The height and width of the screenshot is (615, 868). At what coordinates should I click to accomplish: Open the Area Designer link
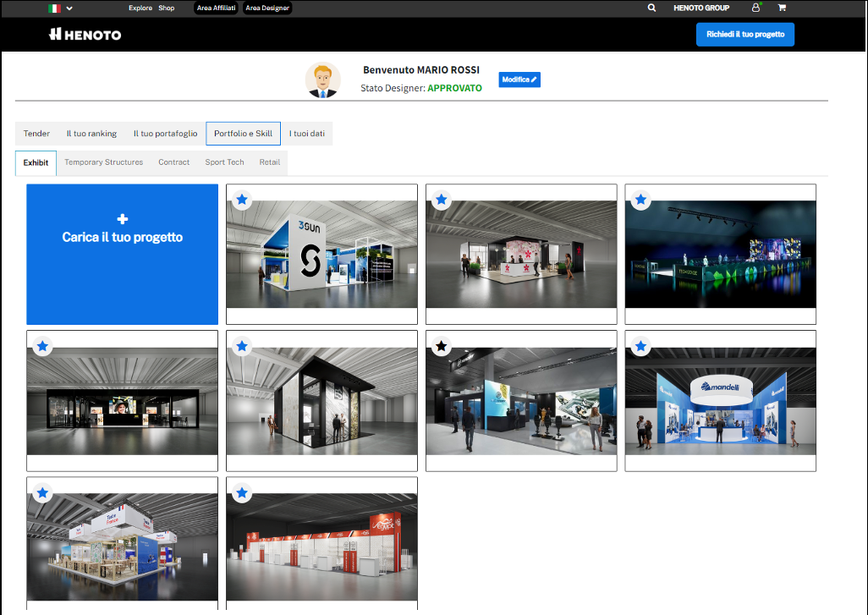point(267,8)
